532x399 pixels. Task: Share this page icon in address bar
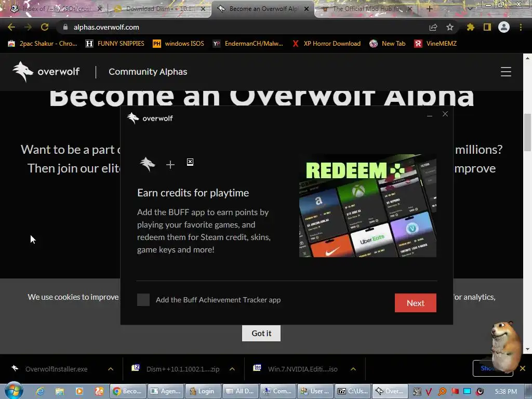433,27
